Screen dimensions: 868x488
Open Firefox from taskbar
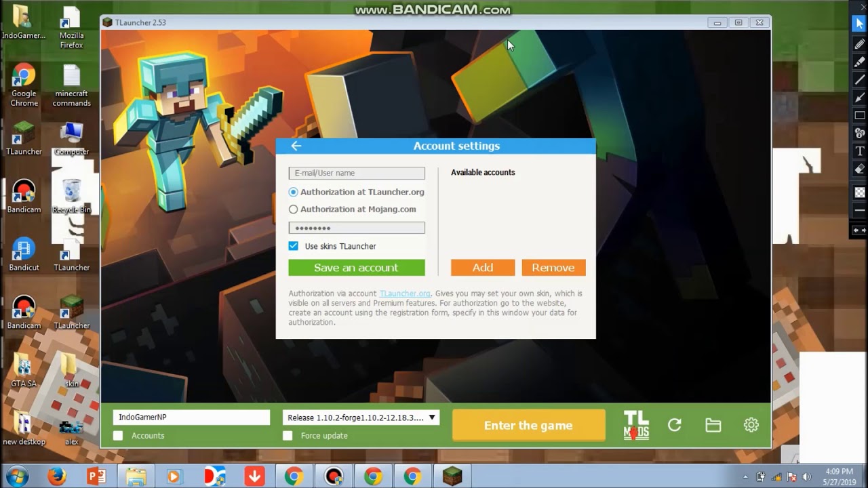(57, 476)
